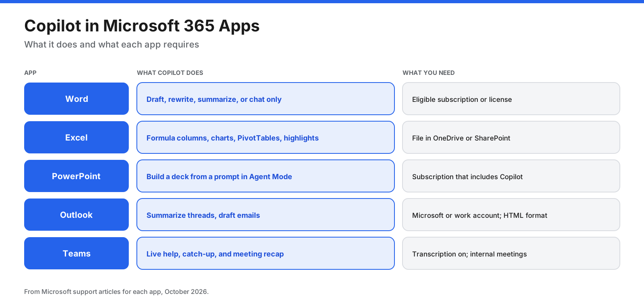Click the 'Copilot in Microsoft 365 Apps' title

click(x=142, y=26)
